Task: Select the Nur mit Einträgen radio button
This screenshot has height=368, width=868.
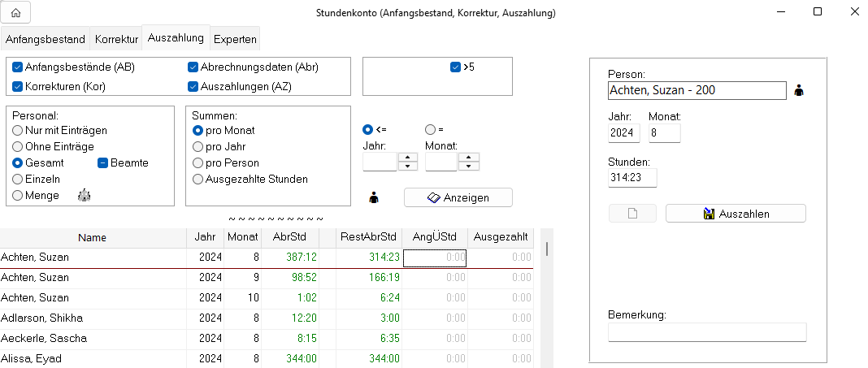Action: tap(18, 130)
